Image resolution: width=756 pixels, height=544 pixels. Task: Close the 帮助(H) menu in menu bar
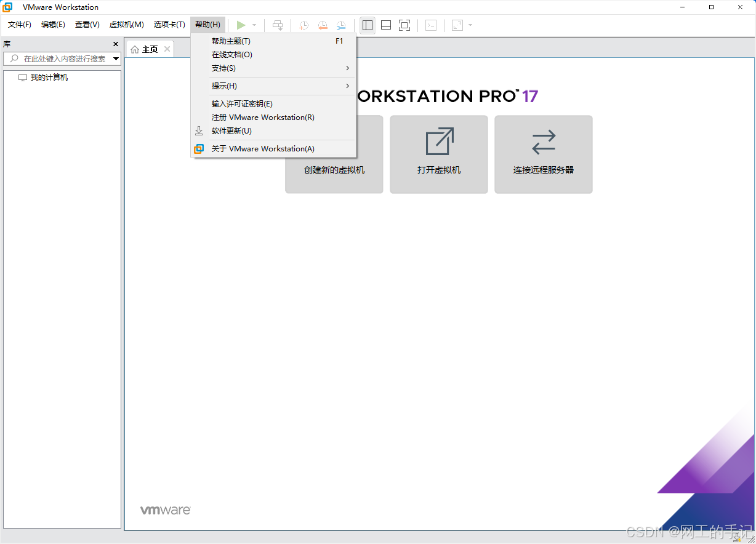pos(207,25)
